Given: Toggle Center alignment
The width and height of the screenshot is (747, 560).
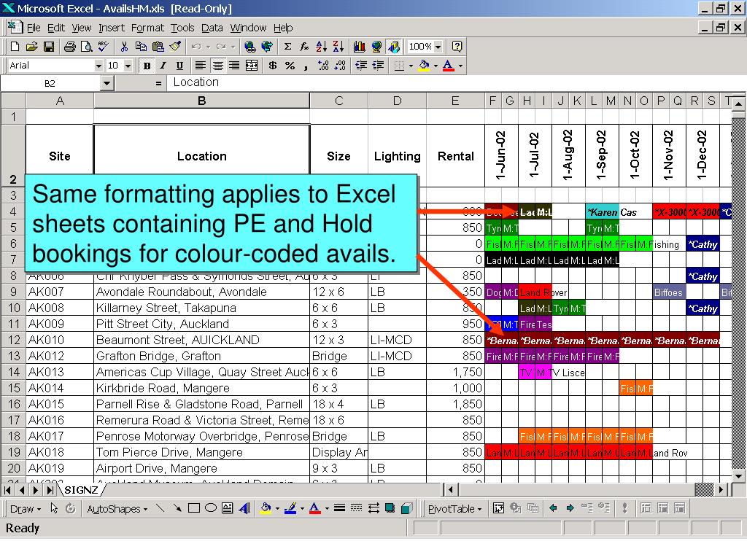Looking at the screenshot, I should tap(217, 66).
